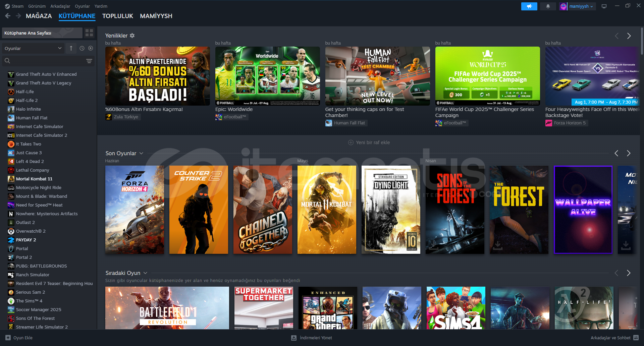Toggle the sort order arrow
644x346 pixels.
pyautogui.click(x=71, y=48)
